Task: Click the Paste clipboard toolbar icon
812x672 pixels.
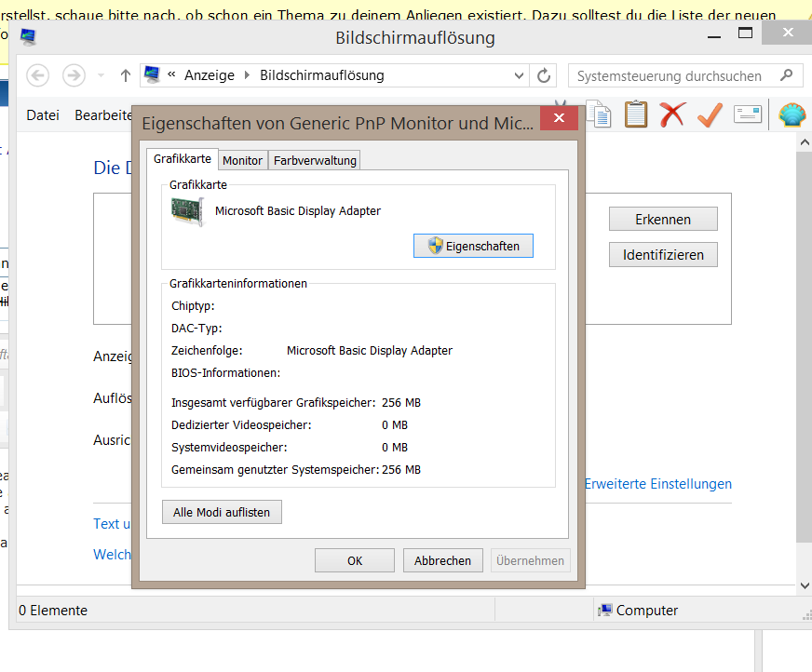Action: coord(636,114)
